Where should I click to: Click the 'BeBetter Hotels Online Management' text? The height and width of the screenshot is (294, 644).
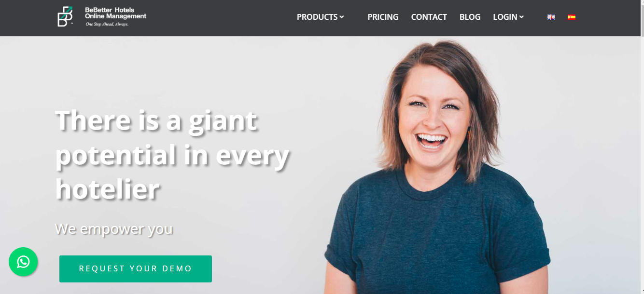115,13
